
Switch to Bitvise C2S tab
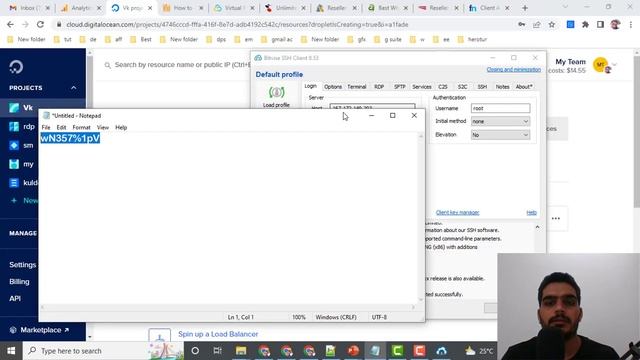pyautogui.click(x=443, y=87)
